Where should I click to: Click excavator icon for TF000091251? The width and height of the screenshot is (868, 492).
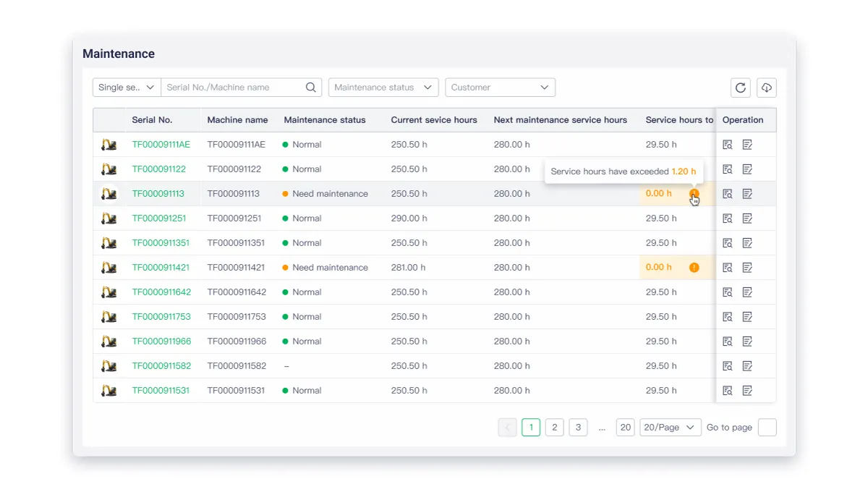109,219
